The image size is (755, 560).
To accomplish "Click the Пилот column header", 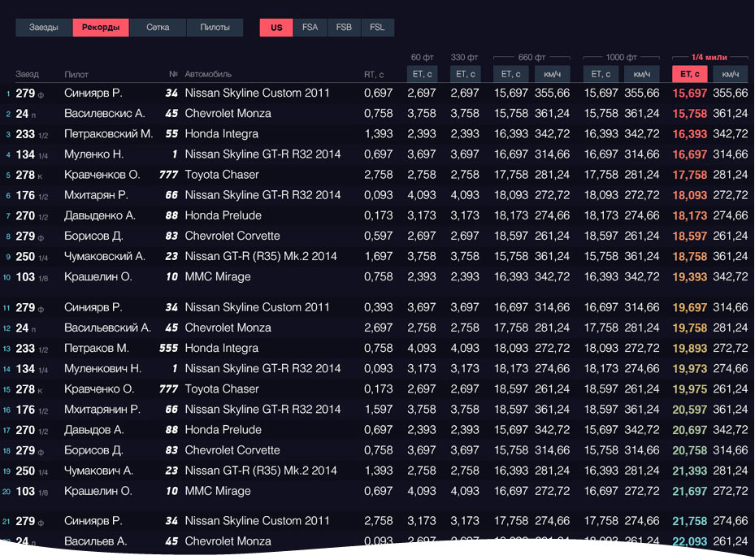I will point(76,75).
